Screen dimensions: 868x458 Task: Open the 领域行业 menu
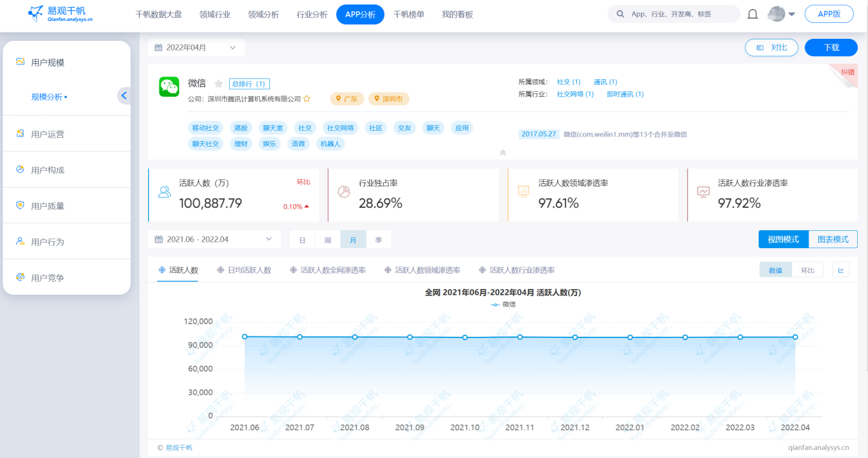(214, 14)
